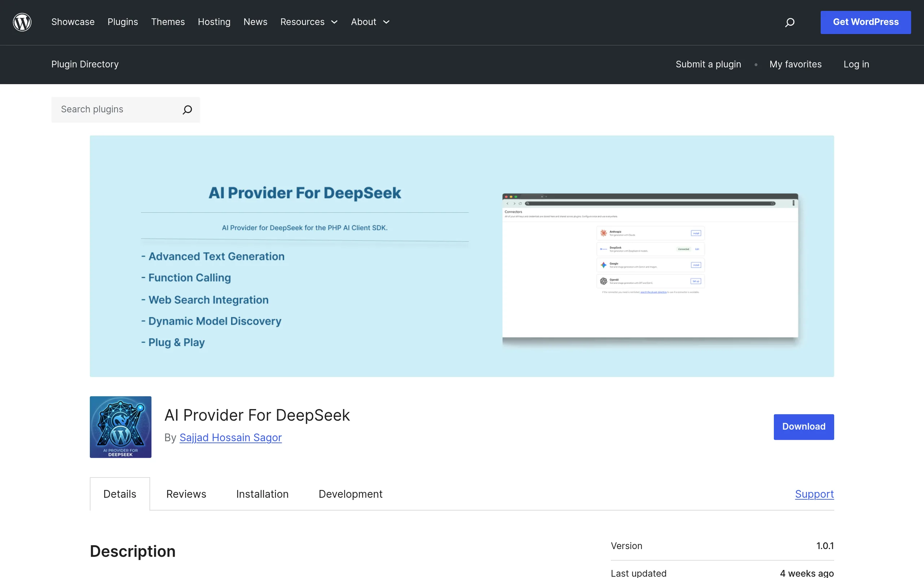Click the AI Provider For DeepSeek plugin icon
Image resolution: width=924 pixels, height=578 pixels.
coord(121,427)
